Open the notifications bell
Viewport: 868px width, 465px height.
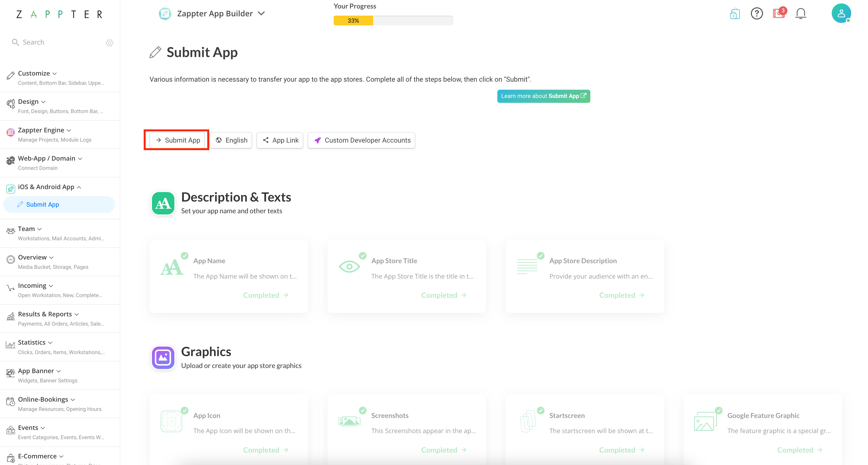pos(801,13)
